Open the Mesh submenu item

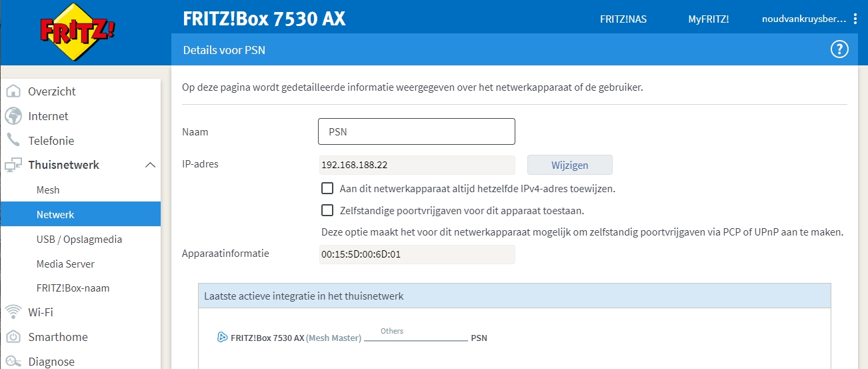[48, 190]
